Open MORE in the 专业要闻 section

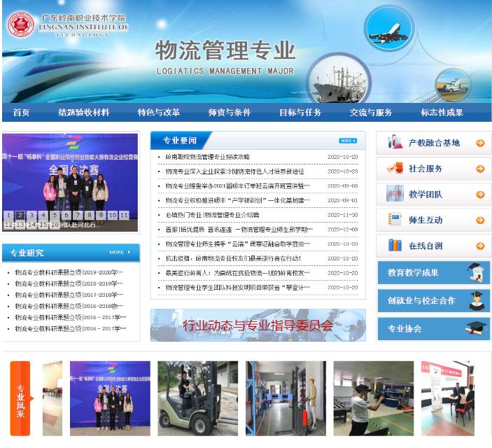[x=348, y=141]
